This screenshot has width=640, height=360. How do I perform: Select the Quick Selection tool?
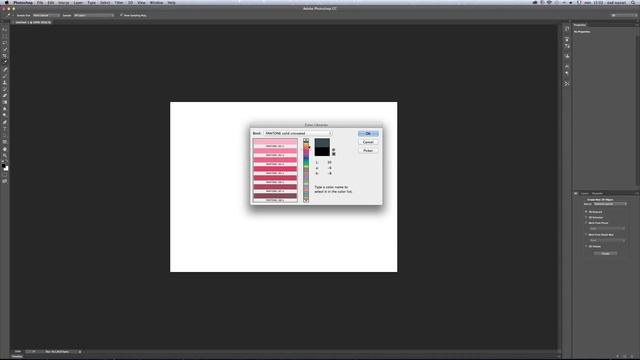pos(5,49)
